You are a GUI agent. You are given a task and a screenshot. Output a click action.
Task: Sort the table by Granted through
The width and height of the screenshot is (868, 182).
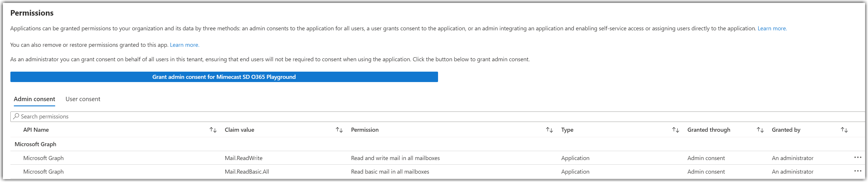(x=760, y=130)
